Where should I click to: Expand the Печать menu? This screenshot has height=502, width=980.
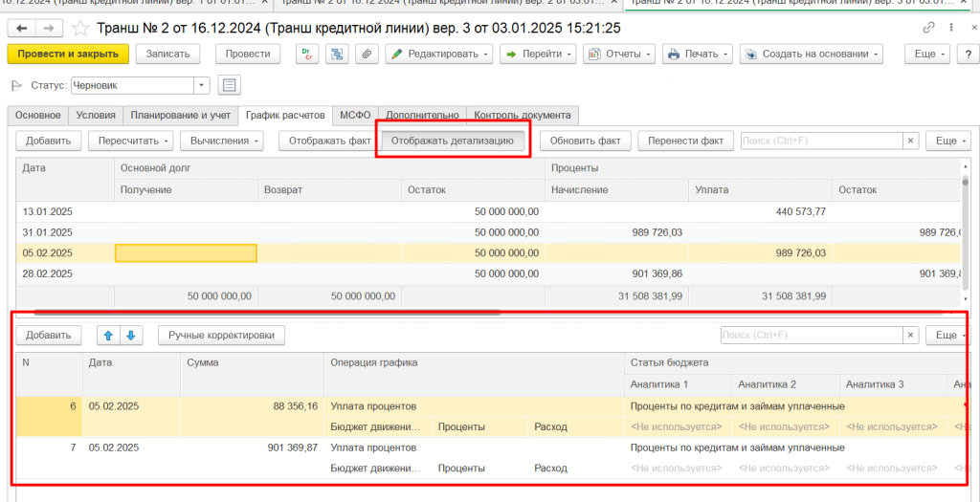click(698, 54)
